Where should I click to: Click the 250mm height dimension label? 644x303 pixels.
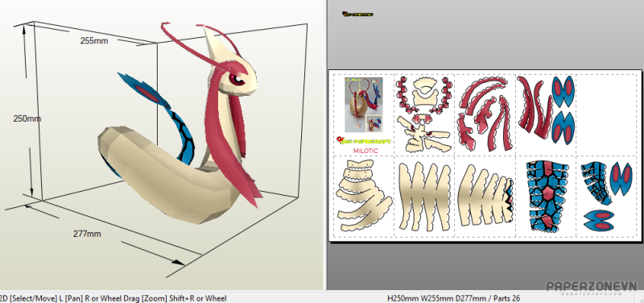click(27, 118)
